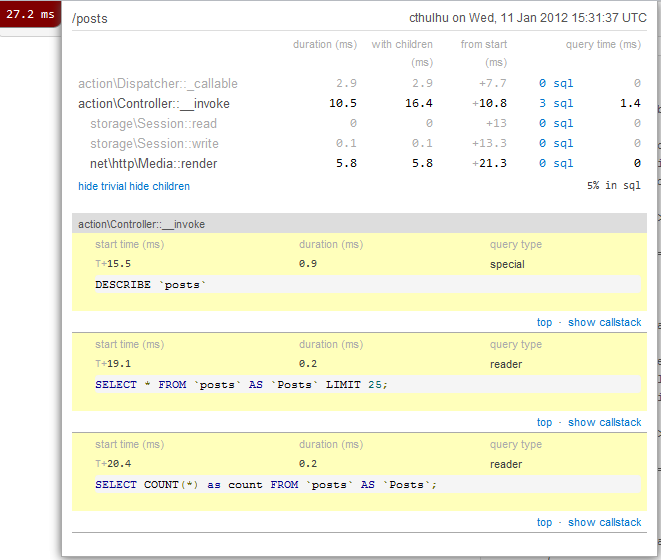
Task: Click the T+19.1 start time value
Action: coord(113,364)
